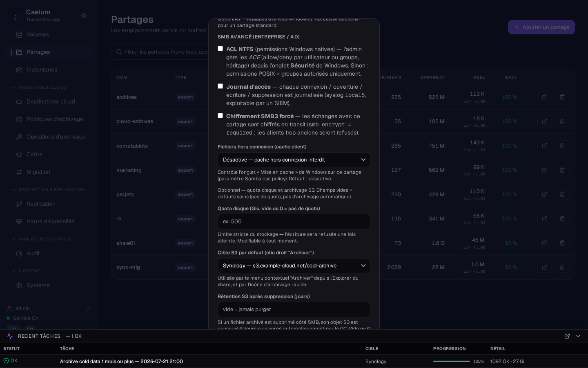Open the projets share external-link icon
Image resolution: width=588 pixels, height=368 pixels.
(545, 195)
